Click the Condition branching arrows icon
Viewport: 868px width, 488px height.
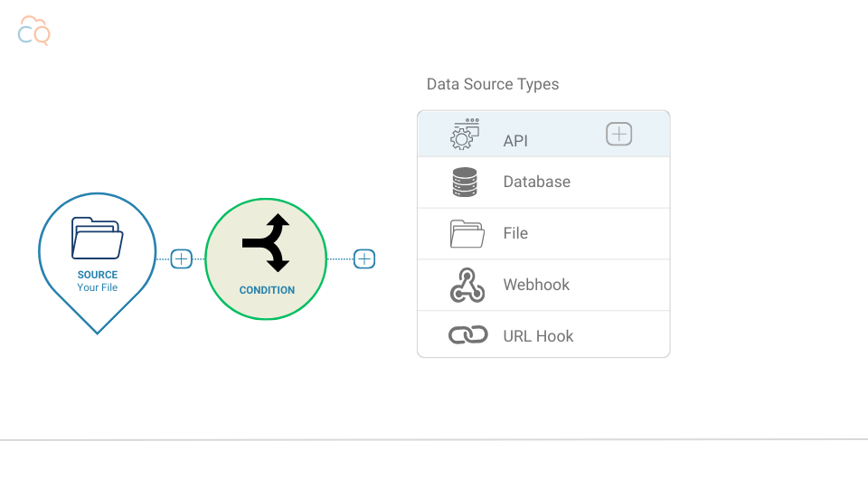click(x=266, y=244)
